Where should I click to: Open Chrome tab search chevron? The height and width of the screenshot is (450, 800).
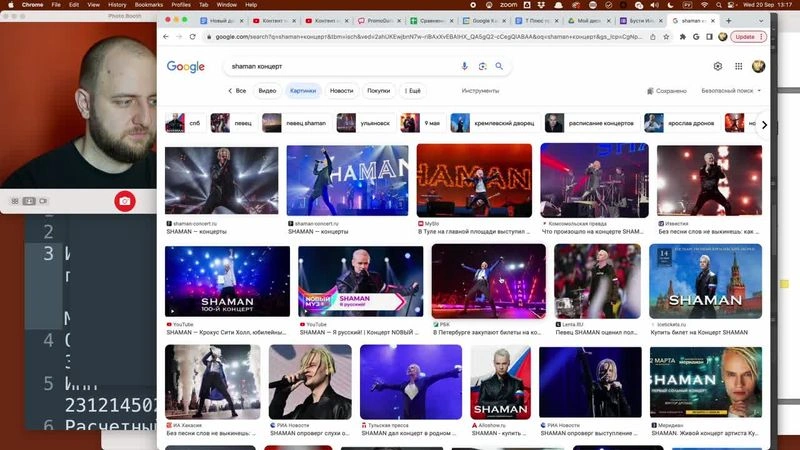pos(761,21)
